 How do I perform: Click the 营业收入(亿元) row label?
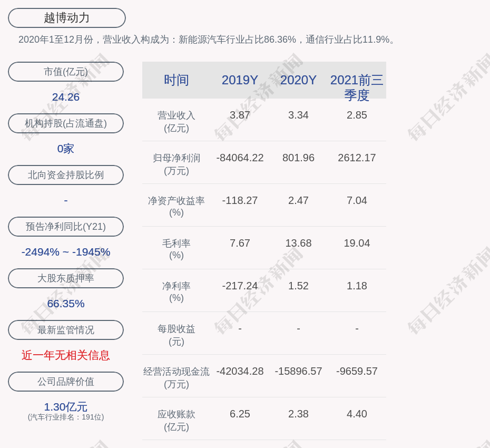(177, 122)
